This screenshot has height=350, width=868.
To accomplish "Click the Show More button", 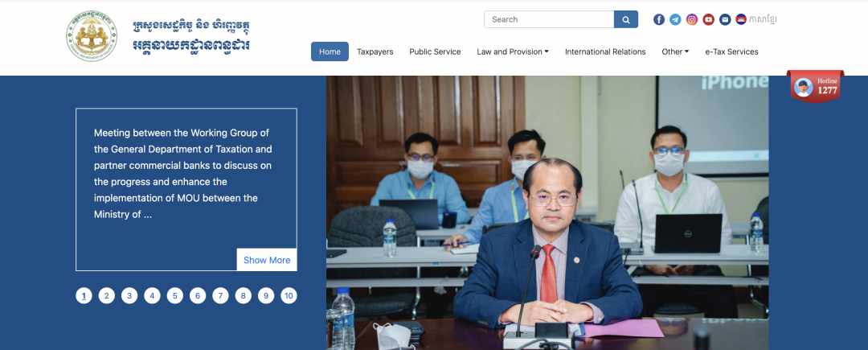I will 267,260.
